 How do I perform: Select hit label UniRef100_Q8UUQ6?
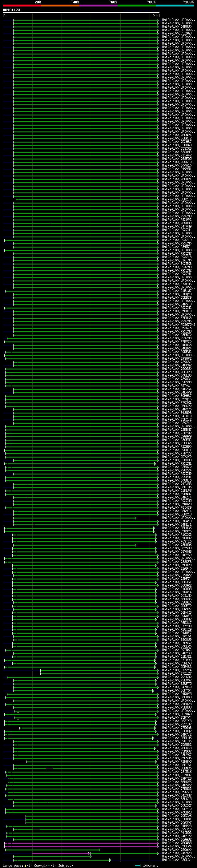[x=177, y=545]
